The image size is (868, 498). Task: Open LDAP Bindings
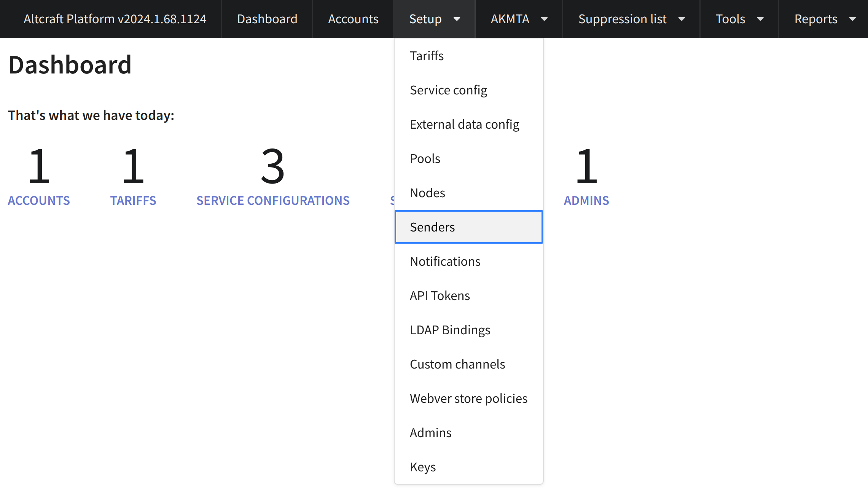468,330
